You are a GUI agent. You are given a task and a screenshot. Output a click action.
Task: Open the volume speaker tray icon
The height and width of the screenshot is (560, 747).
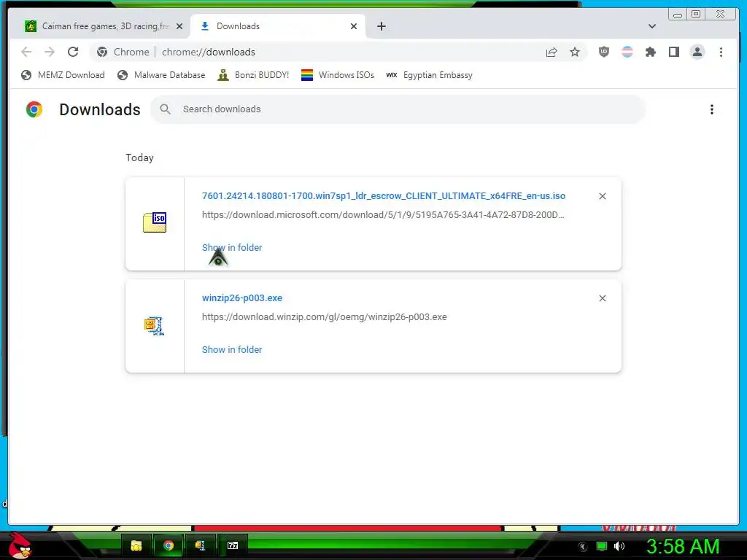[x=619, y=546]
